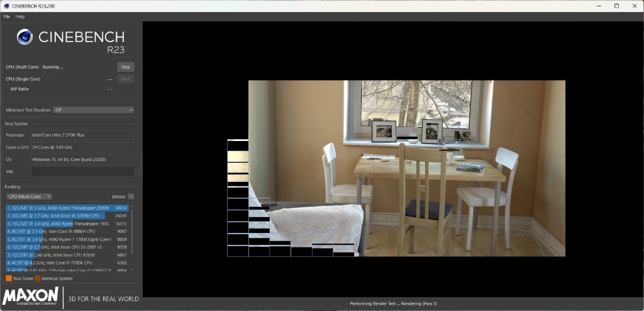Image resolution: width=644 pixels, height=311 pixels.
Task: Click the Cinebench logo icon in the title bar
Action: tap(6, 6)
